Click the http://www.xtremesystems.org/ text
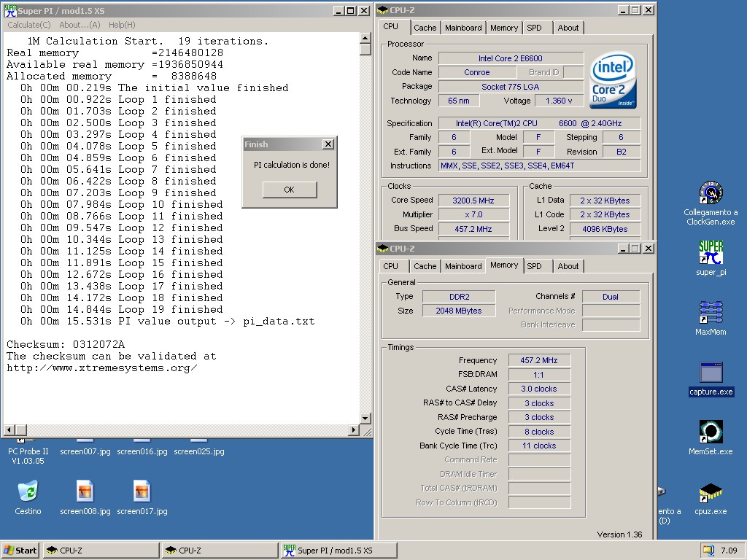 (x=102, y=367)
